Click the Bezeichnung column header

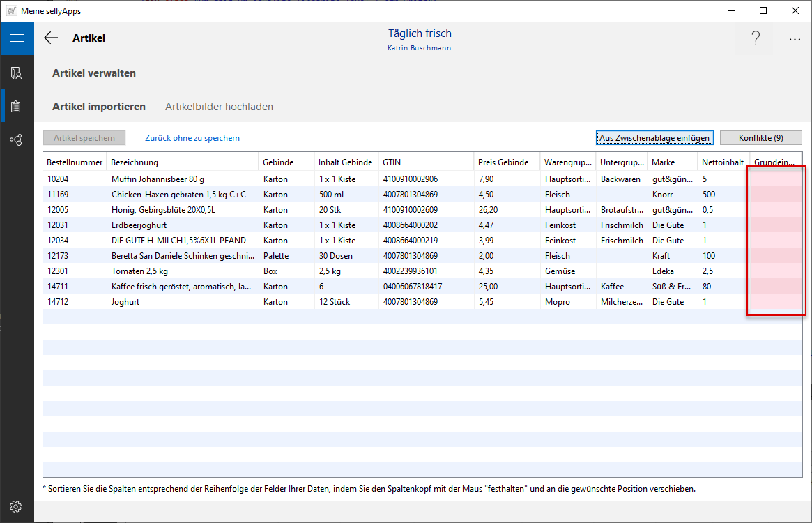point(135,162)
